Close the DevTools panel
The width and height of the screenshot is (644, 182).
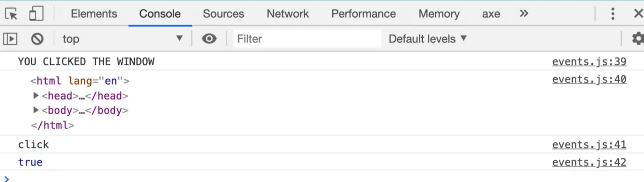click(638, 14)
